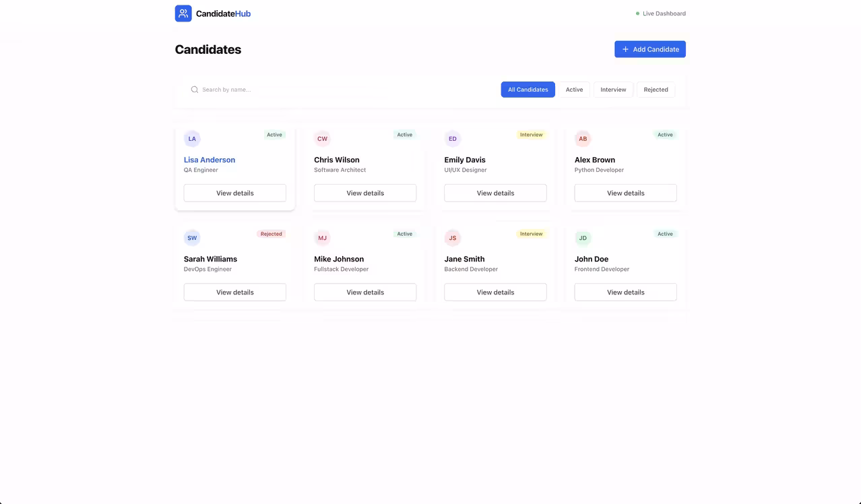Click John Doe's JD avatar
Image resolution: width=861 pixels, height=504 pixels.
(x=582, y=238)
